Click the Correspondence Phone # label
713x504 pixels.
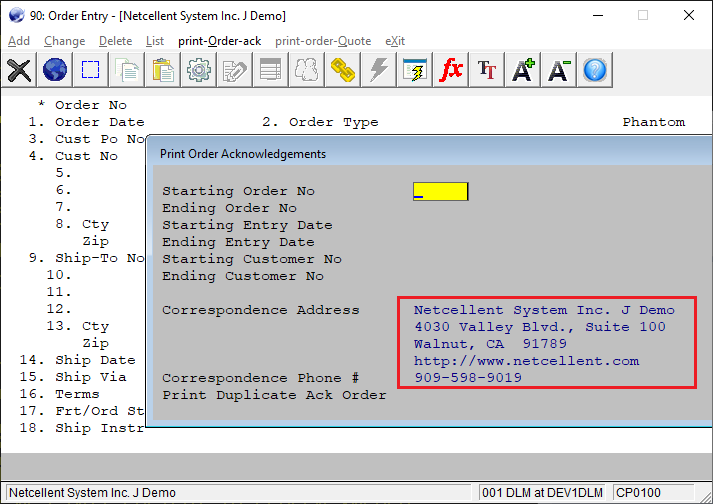coord(261,378)
